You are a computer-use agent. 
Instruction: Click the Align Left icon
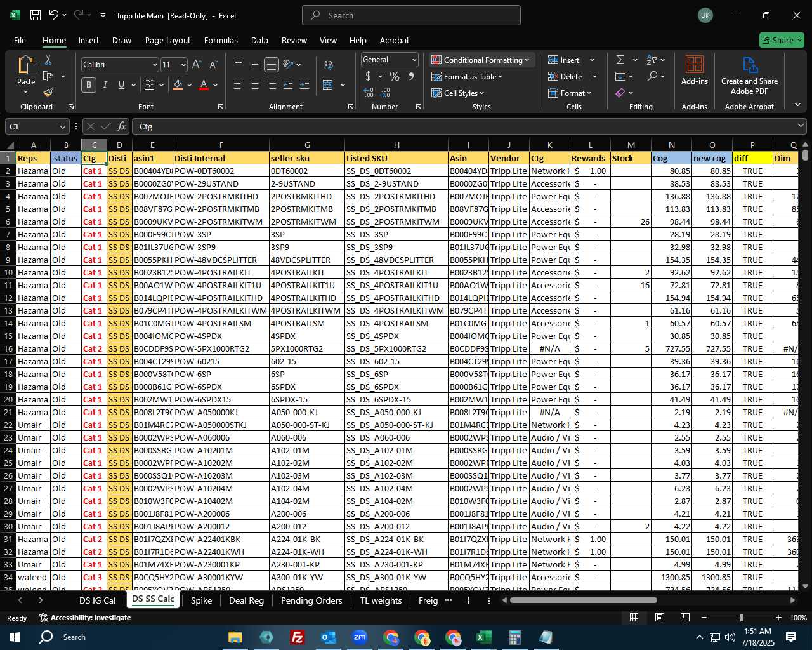(239, 85)
